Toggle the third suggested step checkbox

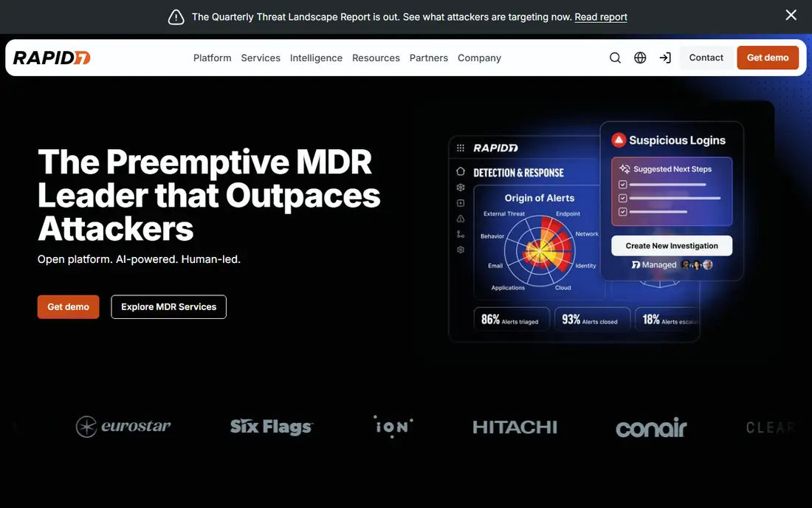(622, 211)
